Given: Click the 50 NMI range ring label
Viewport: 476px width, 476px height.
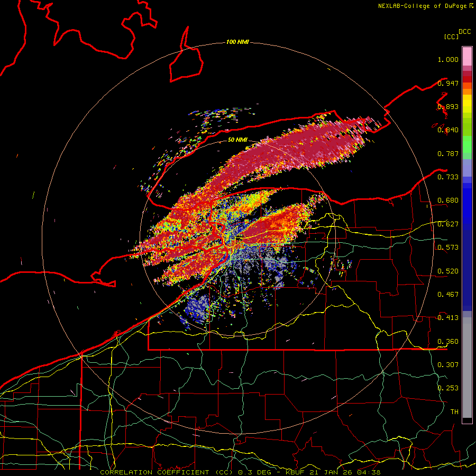Looking at the screenshot, I should (237, 140).
